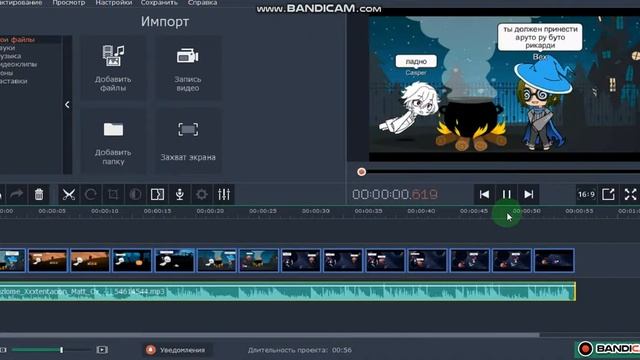Click the Добавить папку add folder button
This screenshot has width=640, height=360.
pos(113,141)
